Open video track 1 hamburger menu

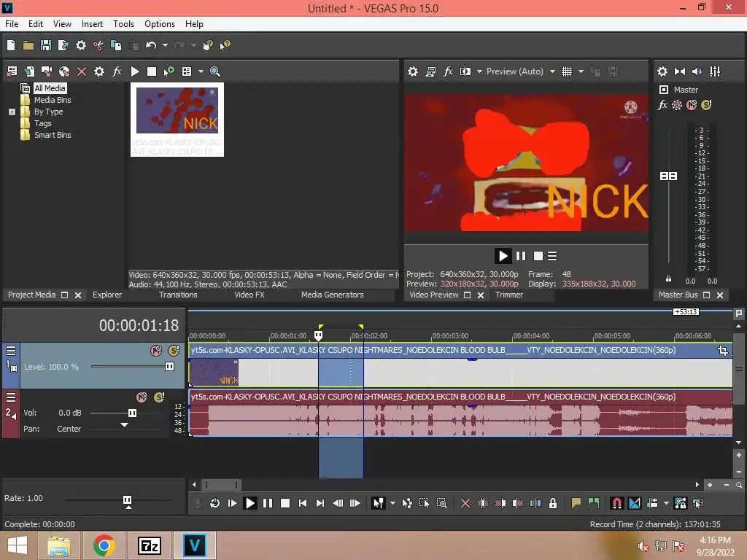11,351
